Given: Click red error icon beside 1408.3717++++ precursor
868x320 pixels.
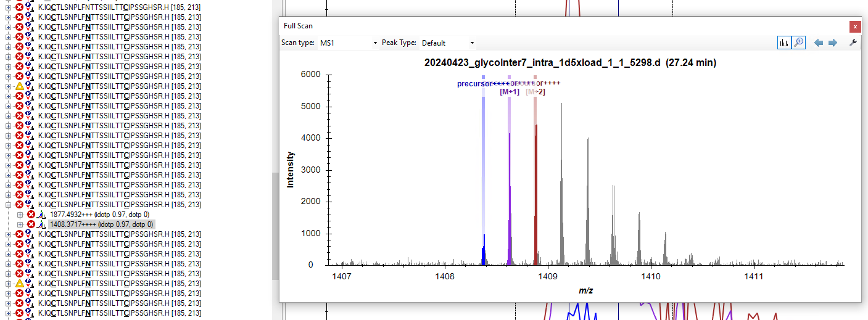Looking at the screenshot, I should click(x=31, y=224).
